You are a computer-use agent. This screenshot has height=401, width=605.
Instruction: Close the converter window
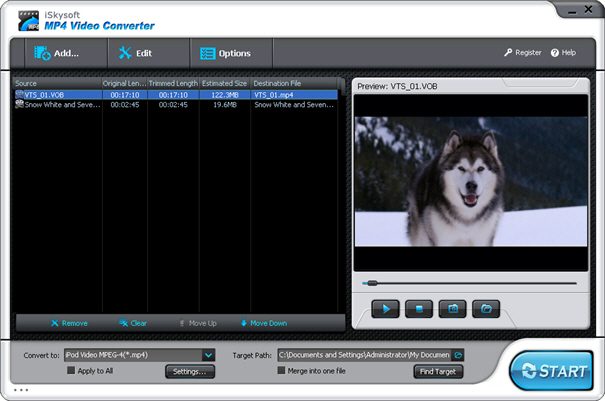[588, 10]
